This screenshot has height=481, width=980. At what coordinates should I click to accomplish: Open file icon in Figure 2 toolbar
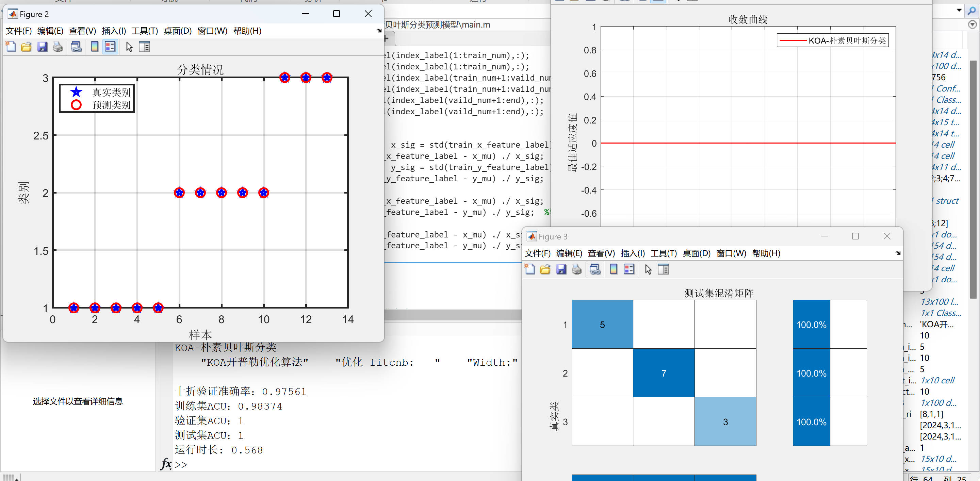26,47
